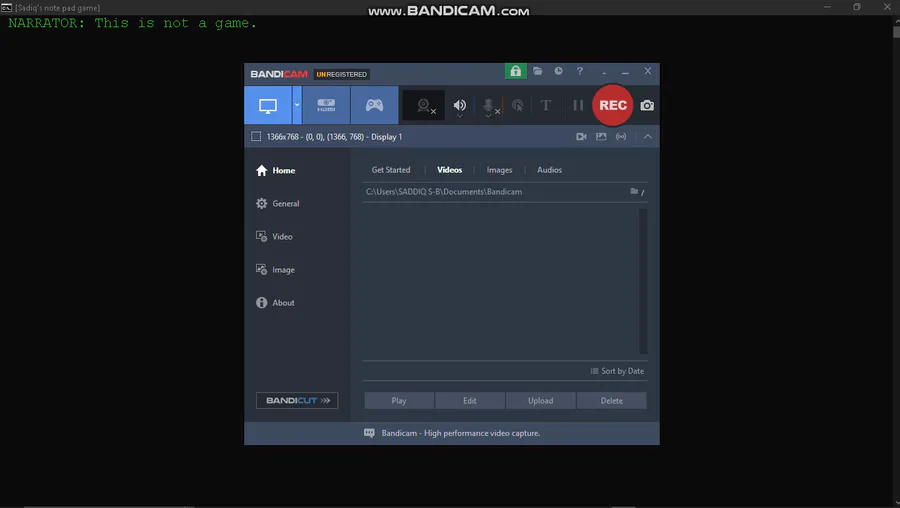The height and width of the screenshot is (508, 900).
Task: Click the video camcorder icon in status row
Action: click(581, 137)
